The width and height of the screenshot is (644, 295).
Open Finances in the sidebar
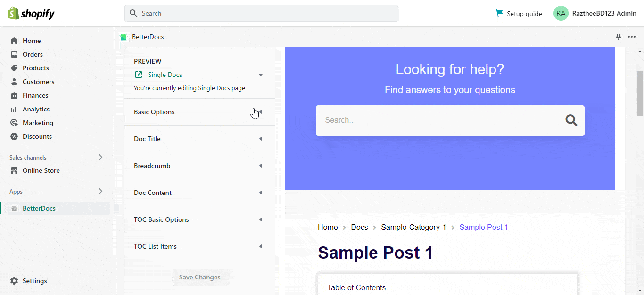(x=35, y=95)
